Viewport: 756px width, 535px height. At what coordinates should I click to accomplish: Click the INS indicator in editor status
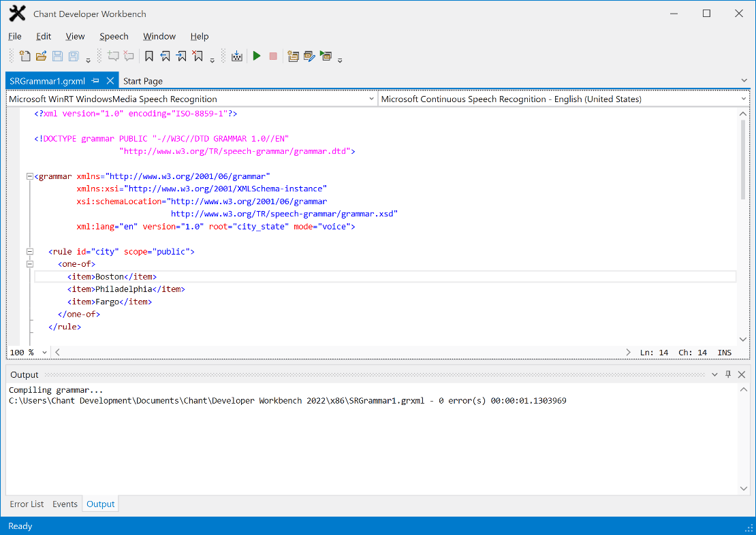pyautogui.click(x=724, y=353)
